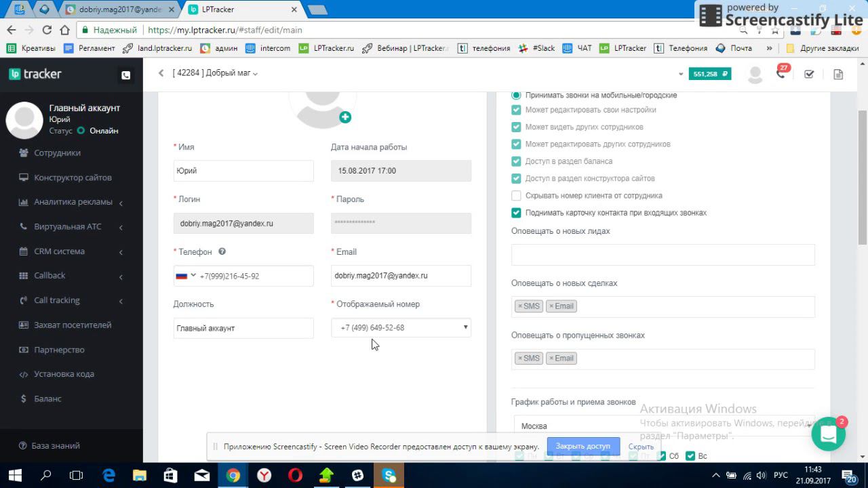The image size is (868, 488).
Task: Open Task View on the taskbar
Action: pos(77,475)
